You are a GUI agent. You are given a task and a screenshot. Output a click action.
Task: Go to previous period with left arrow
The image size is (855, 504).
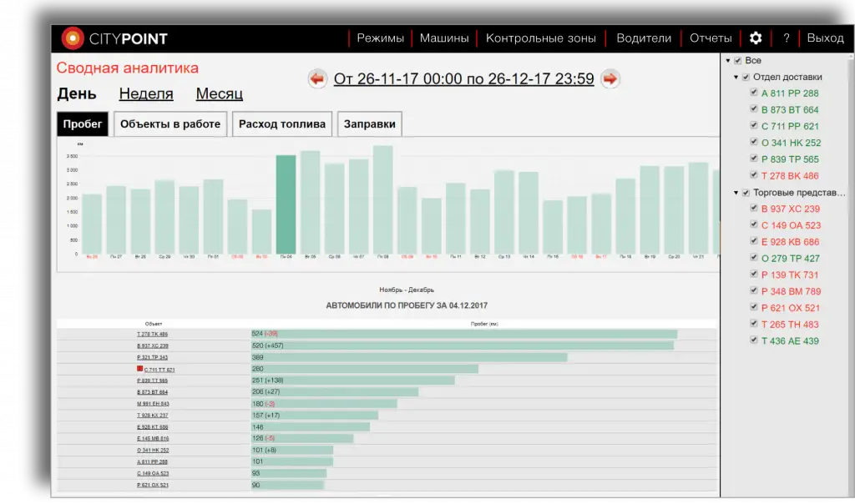coord(317,79)
